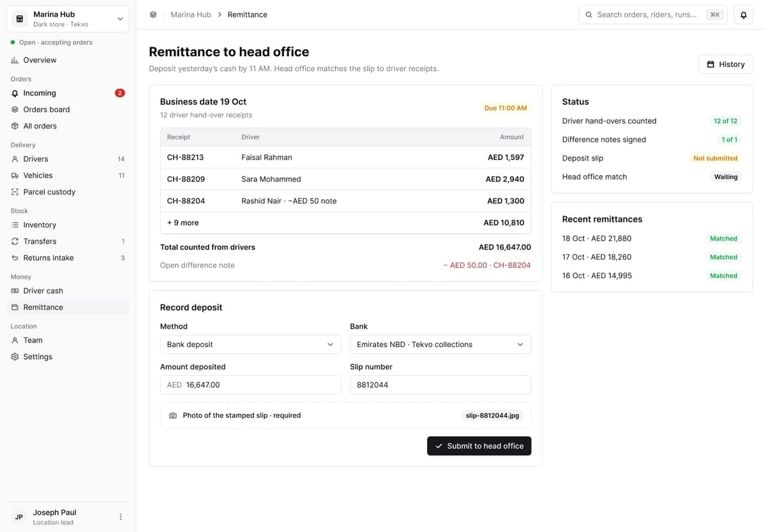Open the Orders board
The width and height of the screenshot is (766, 532).
tap(68, 110)
